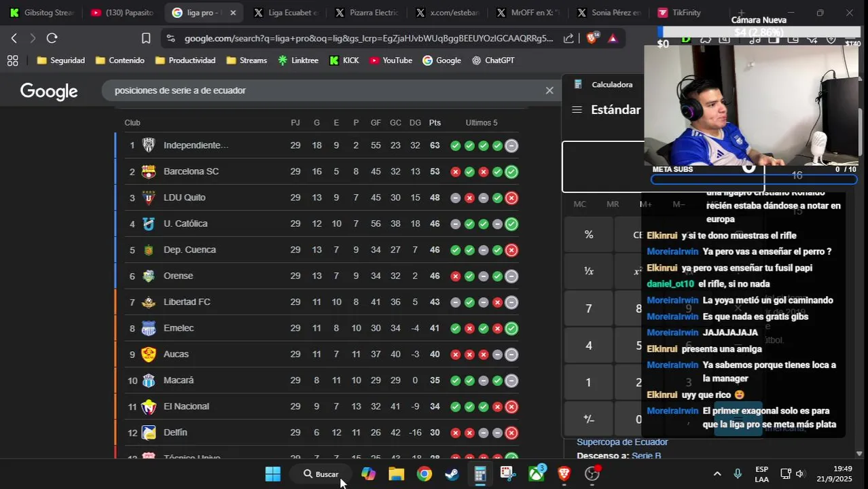
Task: Click the ESP LAA language indicator
Action: (x=762, y=474)
